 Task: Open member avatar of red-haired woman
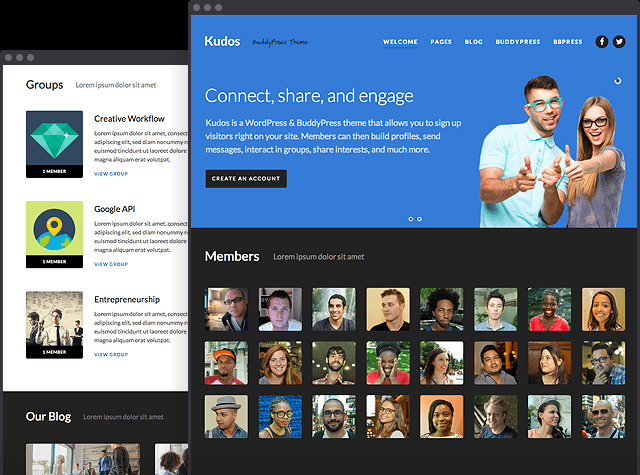(x=280, y=363)
